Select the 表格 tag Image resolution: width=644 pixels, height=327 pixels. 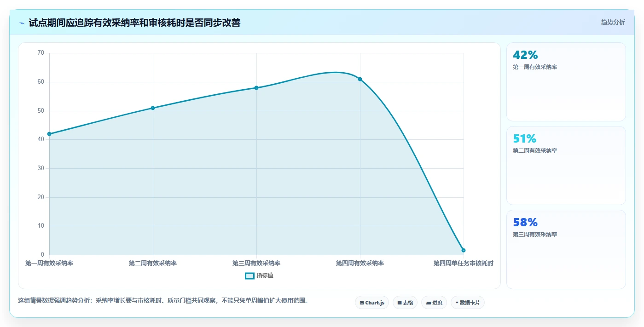405,303
